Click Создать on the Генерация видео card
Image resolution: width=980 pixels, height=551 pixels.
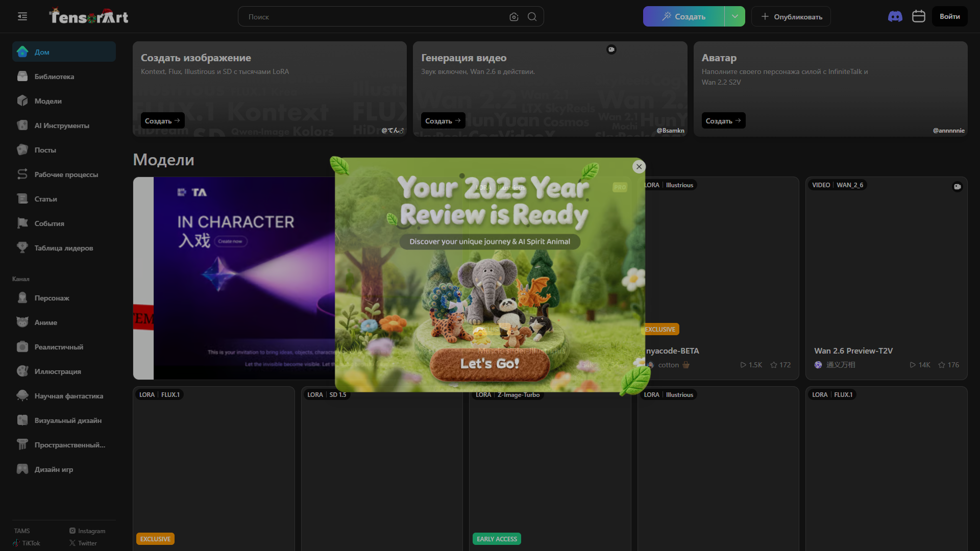point(443,121)
